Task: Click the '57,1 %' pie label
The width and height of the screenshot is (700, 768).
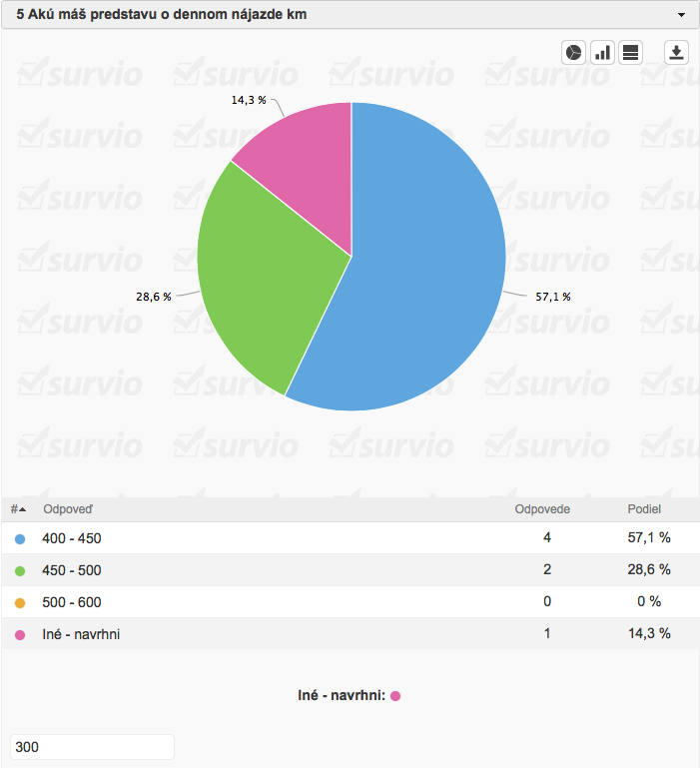Action: pos(553,297)
